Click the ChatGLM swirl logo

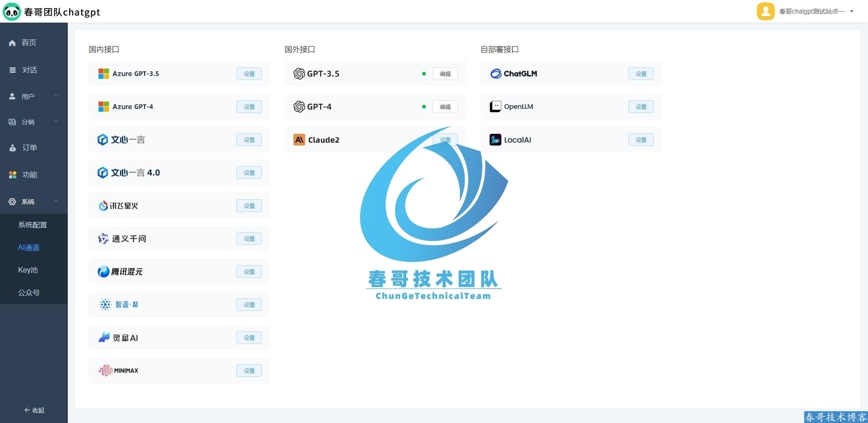(x=495, y=74)
